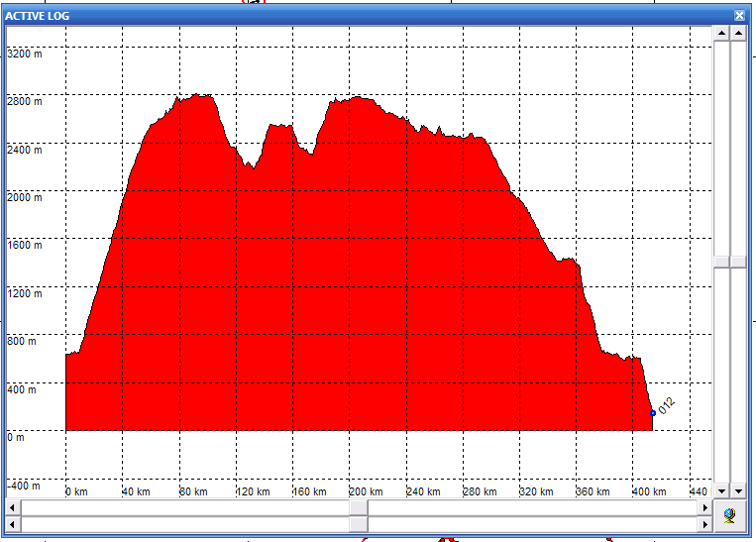Viewport: 756px width, 542px height.
Task: Click the left vertical scrollbar track above its thumb
Action: click(721, 149)
